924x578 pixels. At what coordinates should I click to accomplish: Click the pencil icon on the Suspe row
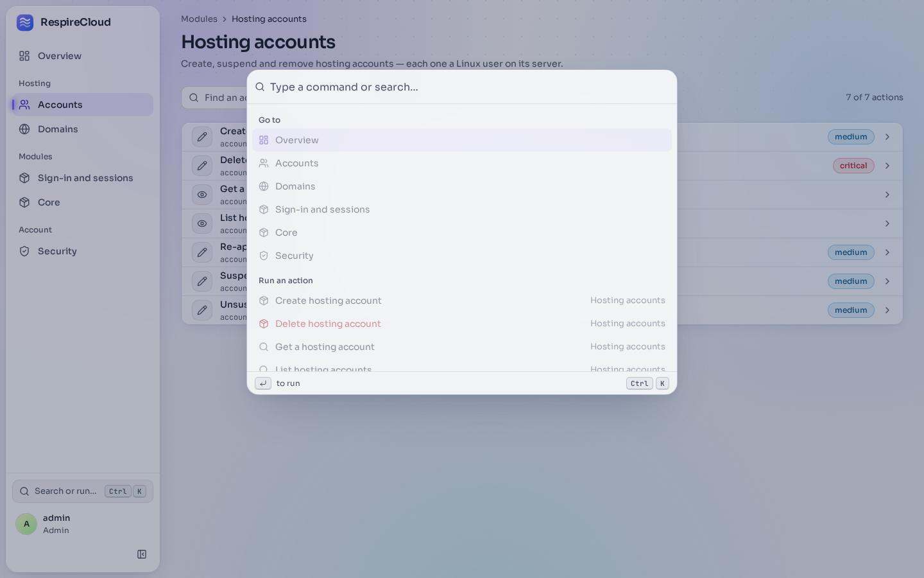(202, 281)
